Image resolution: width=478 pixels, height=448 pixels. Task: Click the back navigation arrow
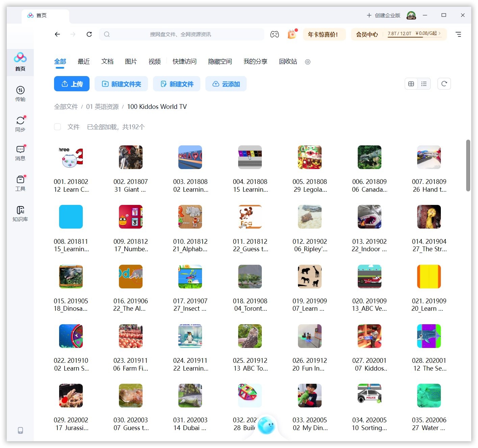tap(57, 34)
